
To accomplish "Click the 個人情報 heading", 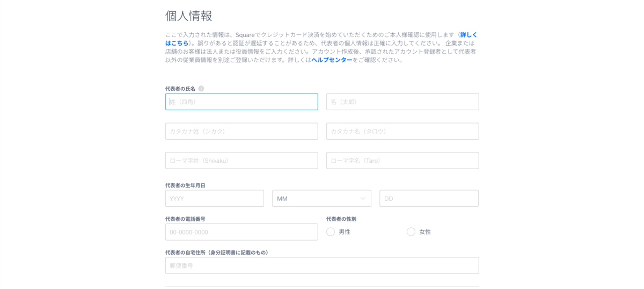I will click(189, 16).
